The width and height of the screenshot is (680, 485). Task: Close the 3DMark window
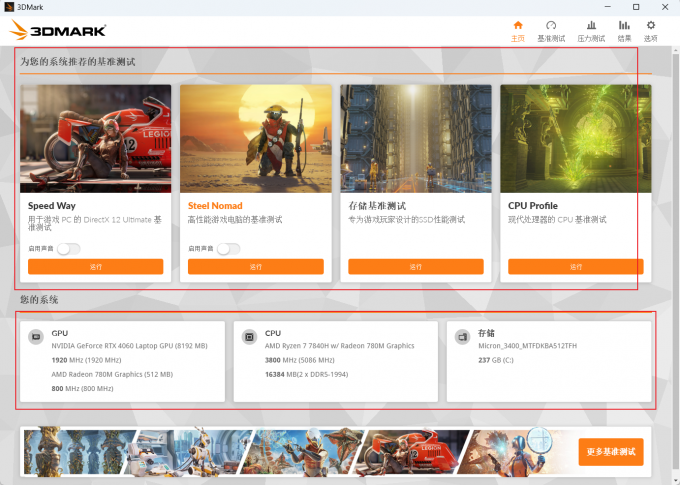(665, 7)
